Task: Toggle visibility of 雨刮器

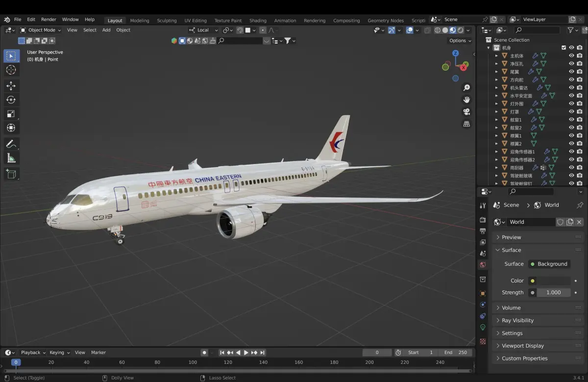Action: pyautogui.click(x=571, y=167)
